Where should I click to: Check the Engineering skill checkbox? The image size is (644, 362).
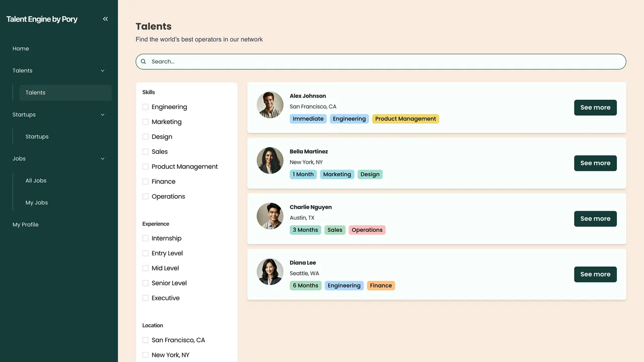145,107
